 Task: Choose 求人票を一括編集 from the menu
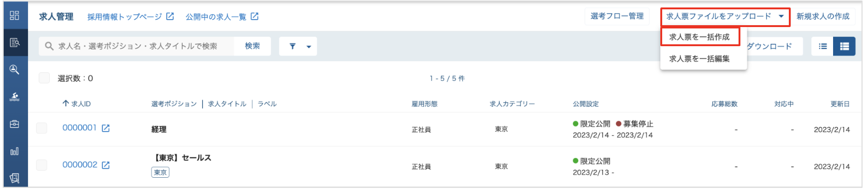tap(699, 59)
